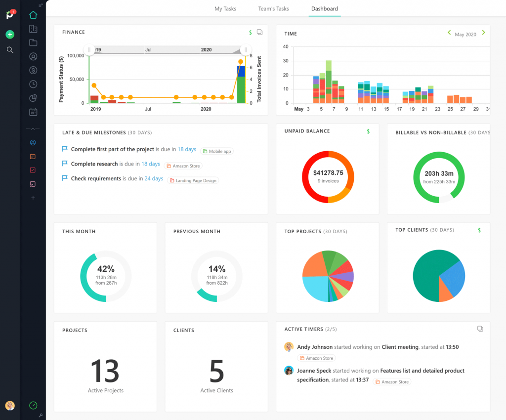506x420 pixels.
Task: Collapse the sidebar using the chevron divider
Action: [33, 128]
